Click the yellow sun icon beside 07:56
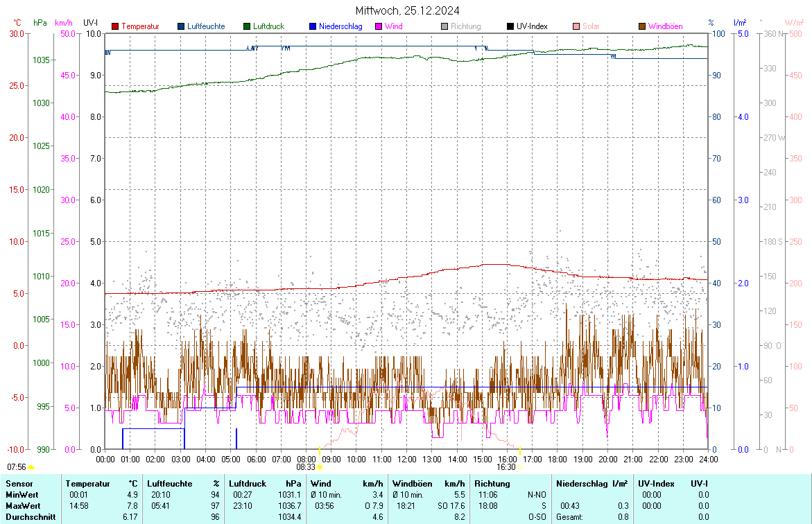The width and height of the screenshot is (812, 524). click(x=31, y=468)
